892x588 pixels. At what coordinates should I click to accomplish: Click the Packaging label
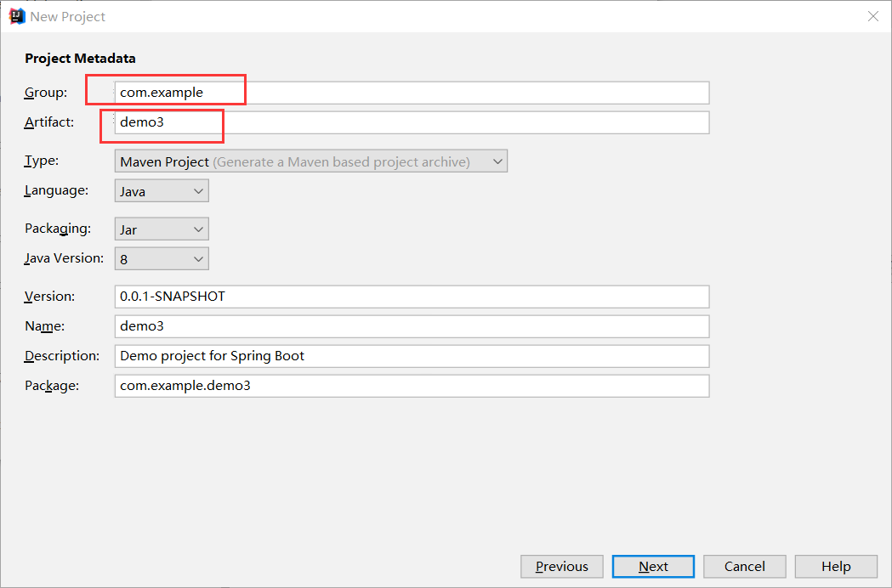click(58, 229)
